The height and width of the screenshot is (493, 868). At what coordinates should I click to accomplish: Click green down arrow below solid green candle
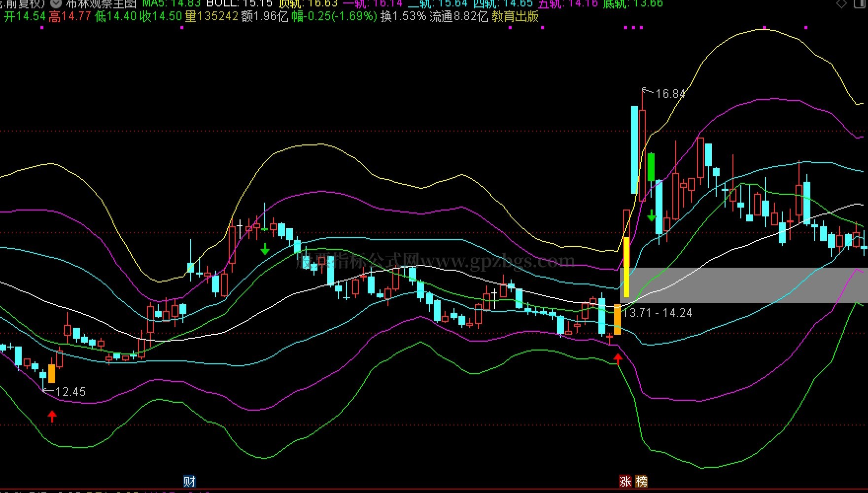[651, 215]
